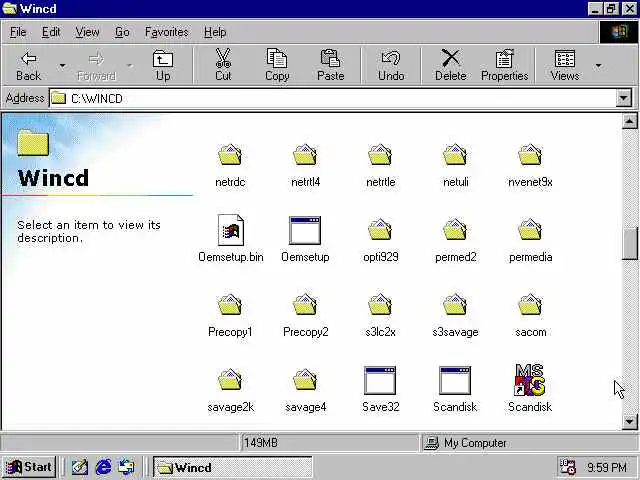This screenshot has width=640, height=480.
Task: Cut the selection with scissors icon
Action: pos(223,65)
